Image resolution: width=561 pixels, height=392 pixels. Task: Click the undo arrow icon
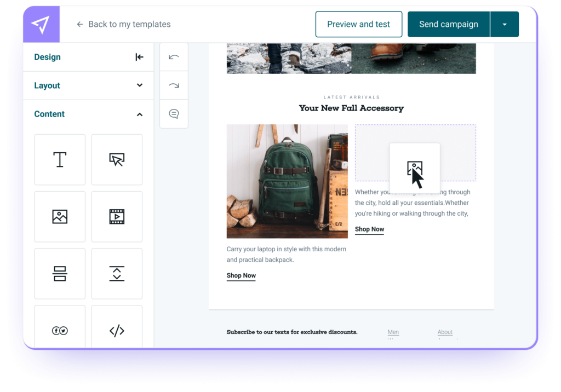coord(174,57)
